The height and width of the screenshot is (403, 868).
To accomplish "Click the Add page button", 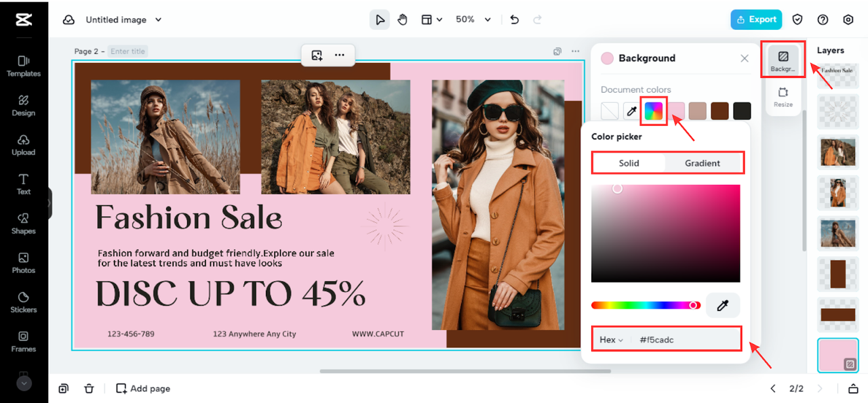I will click(x=143, y=388).
